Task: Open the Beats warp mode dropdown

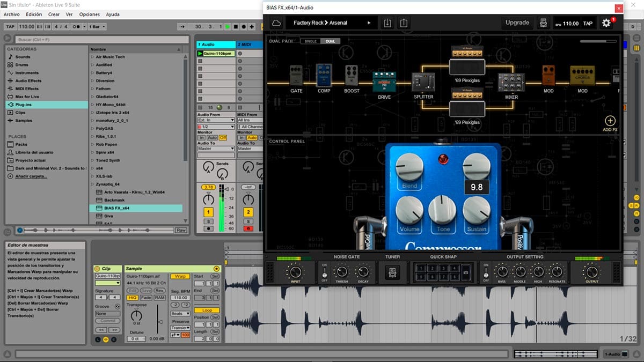Action: point(180,313)
